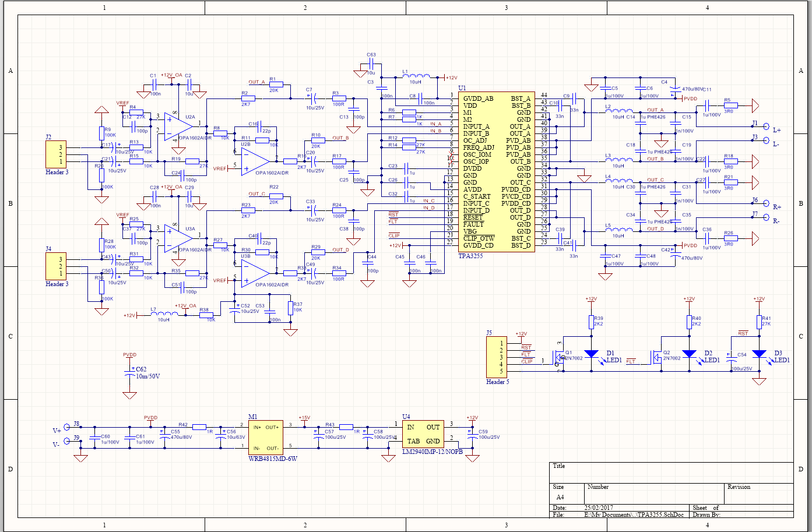The image size is (812, 532).
Task: Click the '25/02/2017' date value
Action: [x=599, y=508]
